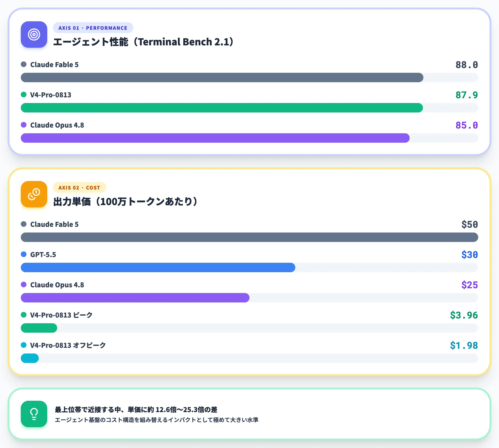Click the $1.98 price value
The height and width of the screenshot is (448, 499).
coord(464,346)
